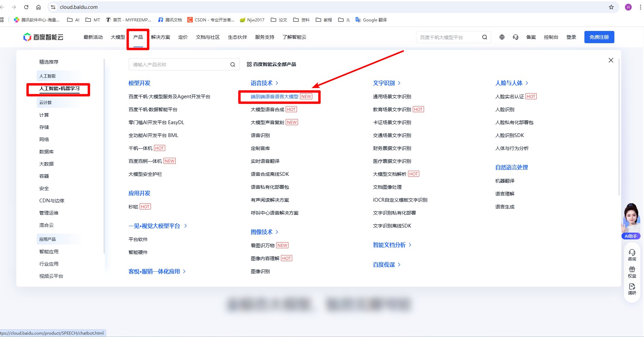
Task: Close the products dropdown panel
Action: pos(611,60)
